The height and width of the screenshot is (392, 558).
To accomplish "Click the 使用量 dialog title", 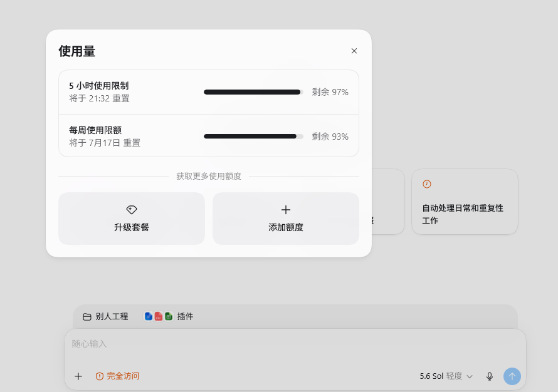I will coord(77,51).
